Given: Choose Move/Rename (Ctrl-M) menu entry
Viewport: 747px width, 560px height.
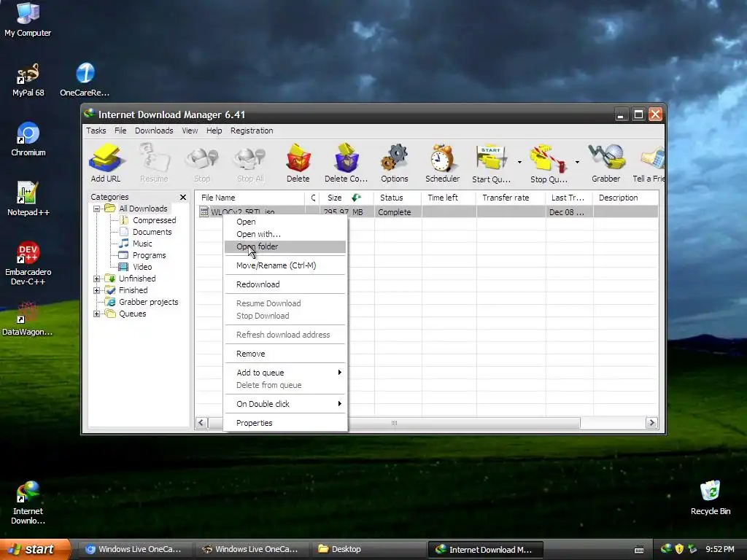Looking at the screenshot, I should click(285, 265).
